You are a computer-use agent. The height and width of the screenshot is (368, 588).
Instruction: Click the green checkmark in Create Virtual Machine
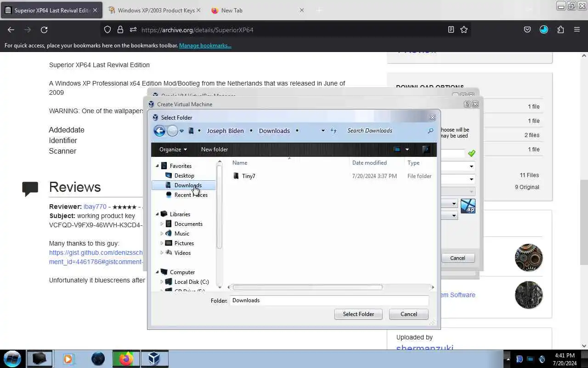(x=471, y=153)
